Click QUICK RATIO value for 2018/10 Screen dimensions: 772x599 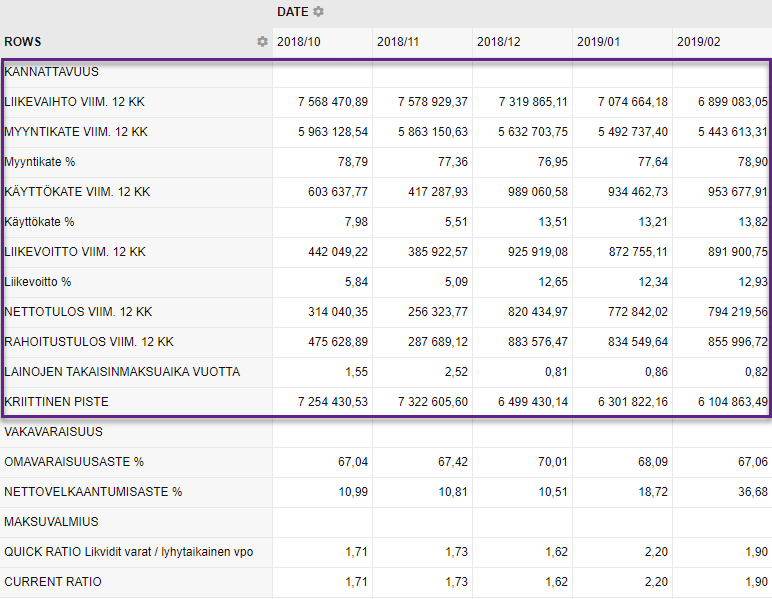356,552
